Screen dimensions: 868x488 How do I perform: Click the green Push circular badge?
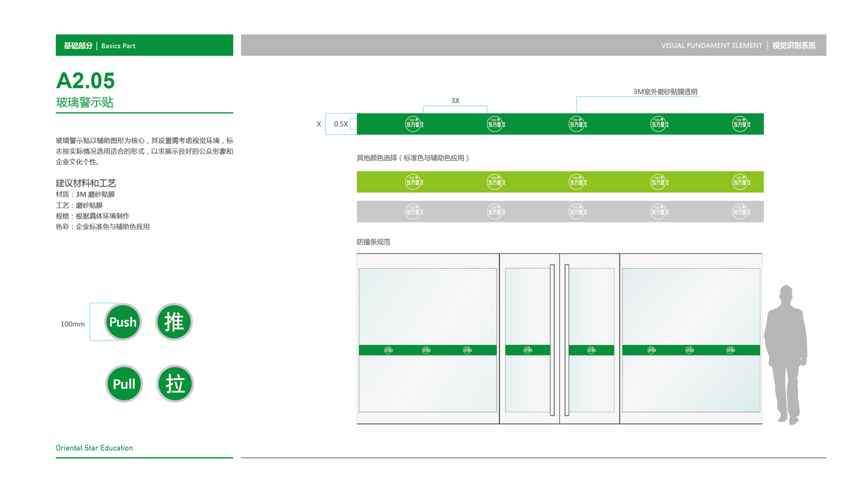(x=123, y=322)
